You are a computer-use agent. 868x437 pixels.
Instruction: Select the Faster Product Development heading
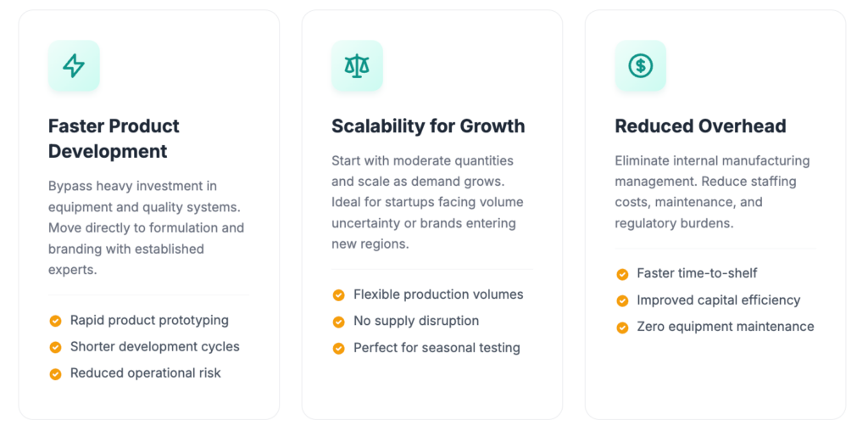(x=114, y=139)
